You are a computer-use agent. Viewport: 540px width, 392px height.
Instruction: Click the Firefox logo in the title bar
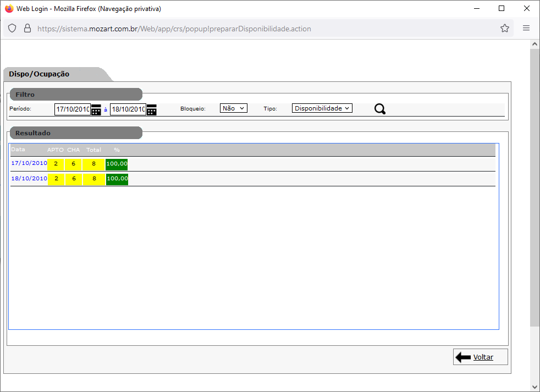tap(8, 8)
